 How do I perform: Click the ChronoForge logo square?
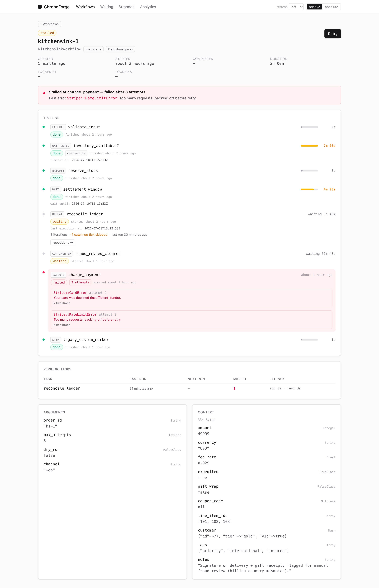tap(40, 7)
